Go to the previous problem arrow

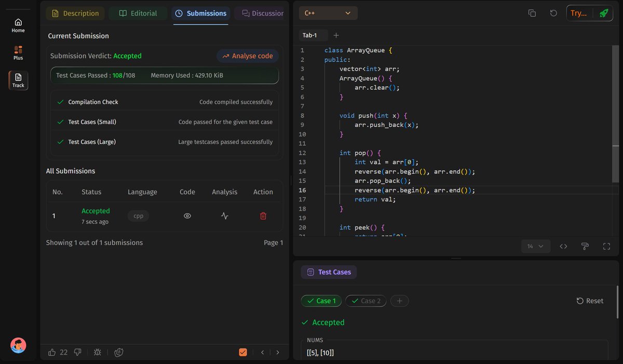(x=263, y=352)
